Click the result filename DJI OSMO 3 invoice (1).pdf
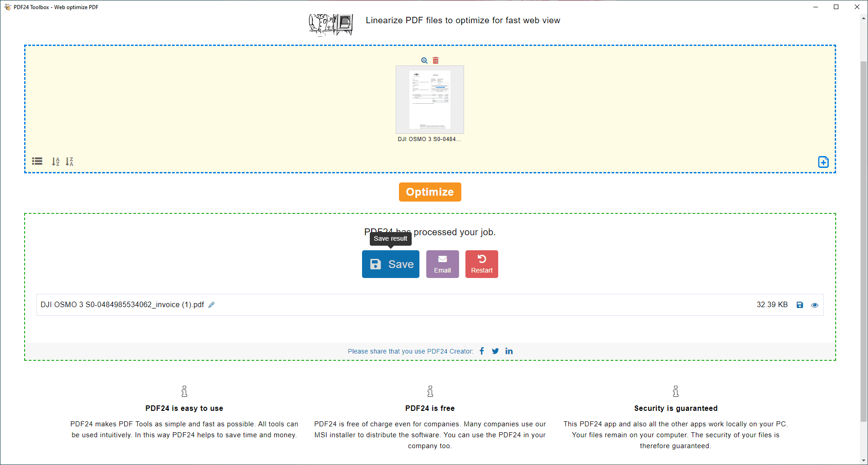Screen dimensions: 868x465 [x=122, y=305]
